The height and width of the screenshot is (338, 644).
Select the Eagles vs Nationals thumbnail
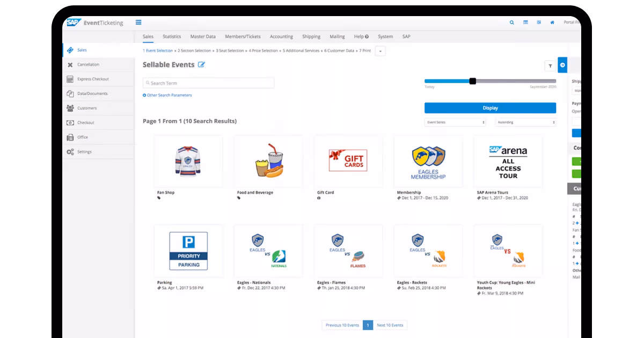click(x=268, y=251)
